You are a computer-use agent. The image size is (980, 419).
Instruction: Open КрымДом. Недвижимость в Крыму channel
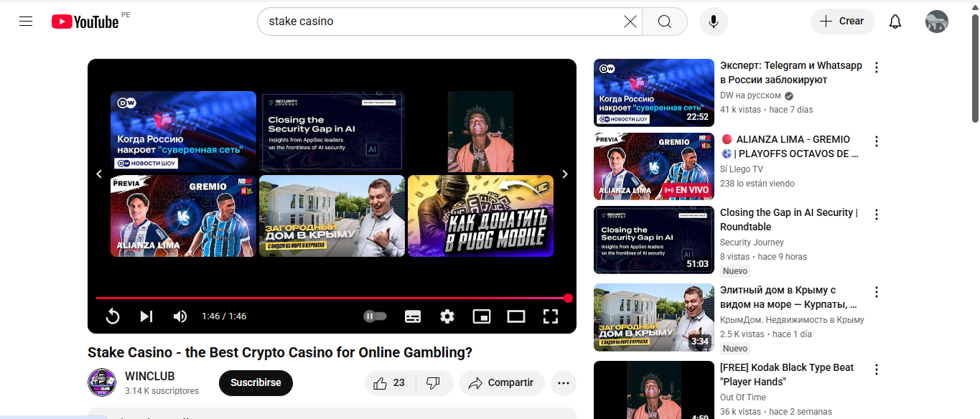coord(792,320)
